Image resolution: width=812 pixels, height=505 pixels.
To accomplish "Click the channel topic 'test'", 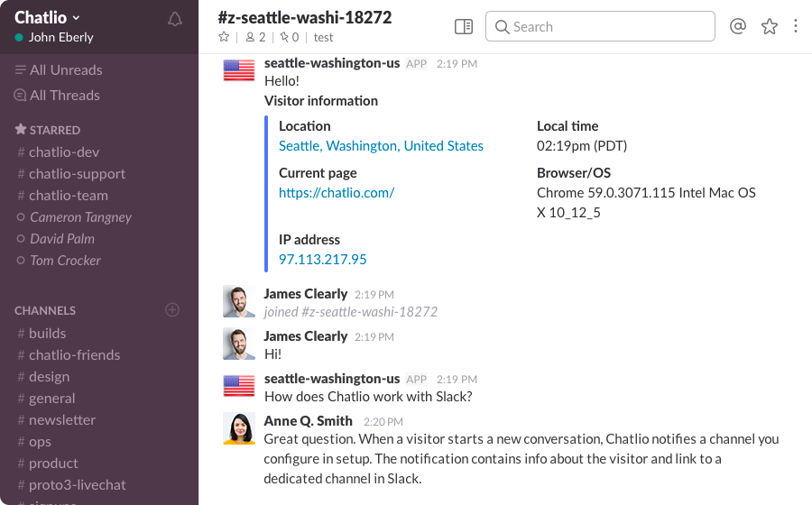I will click(323, 37).
